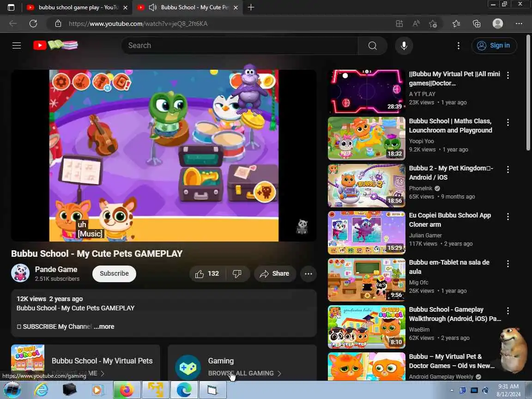Open the Bubbu 2 - My Pet Kingdom title
532x399 pixels.
(451, 173)
